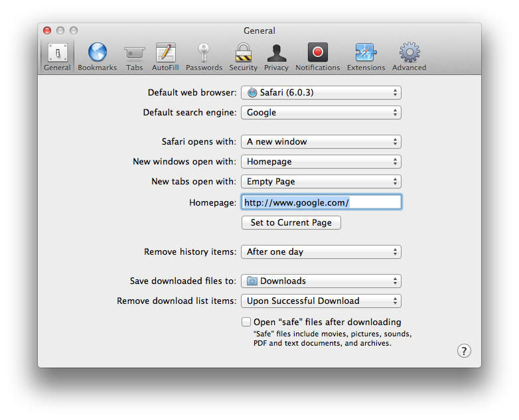Viewport: 519px width, 420px height.
Task: Click the Homepage: field label
Action: click(x=212, y=202)
